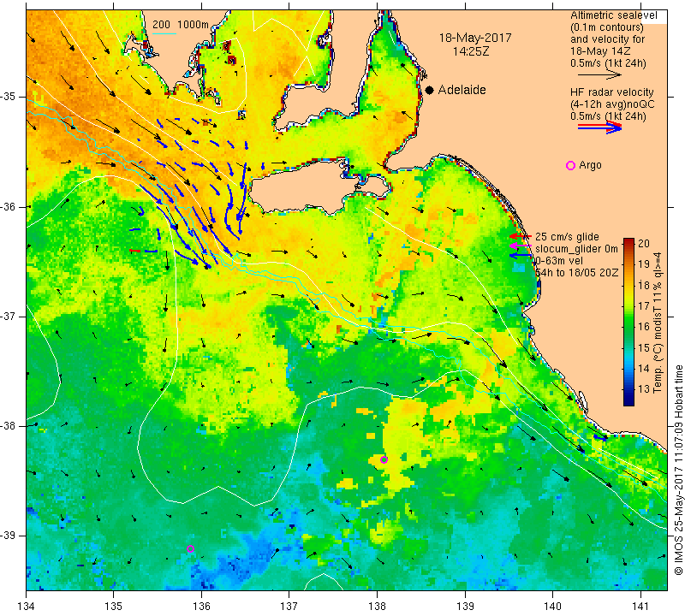Viewport: 685px width, 616px height.
Task: Click the blue 0-63m vel legend arrow
Action: point(521,256)
